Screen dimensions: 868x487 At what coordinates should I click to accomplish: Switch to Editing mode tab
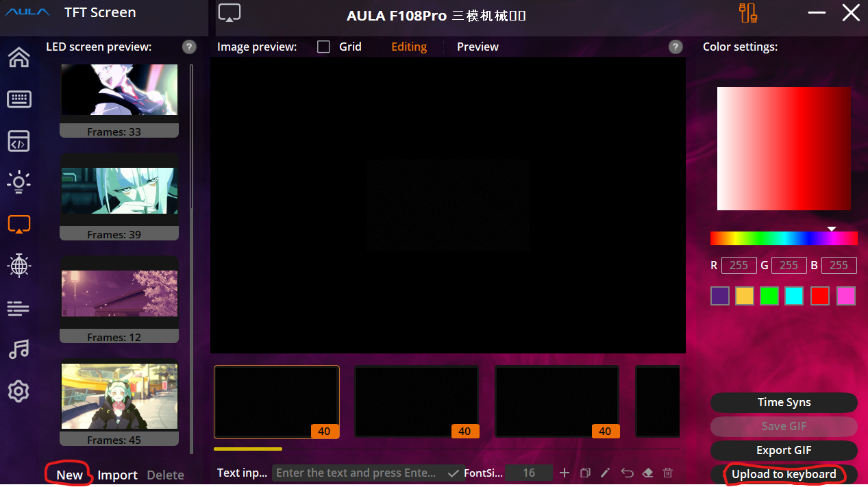point(409,47)
